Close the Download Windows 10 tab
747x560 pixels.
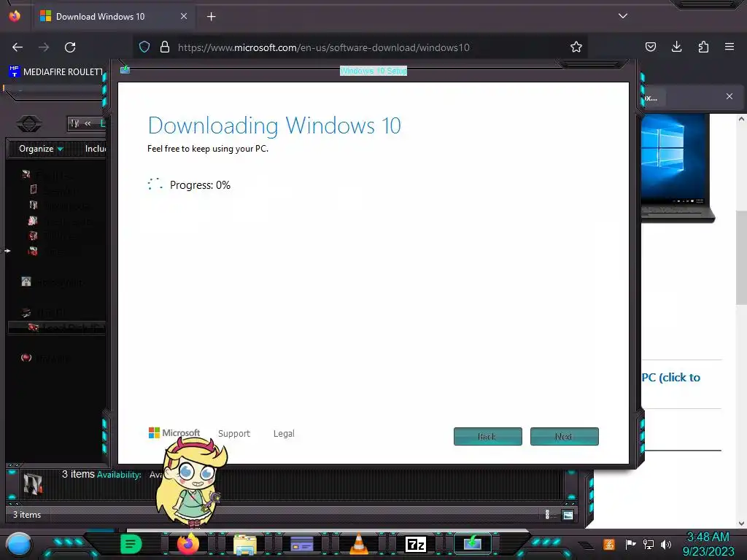[184, 16]
